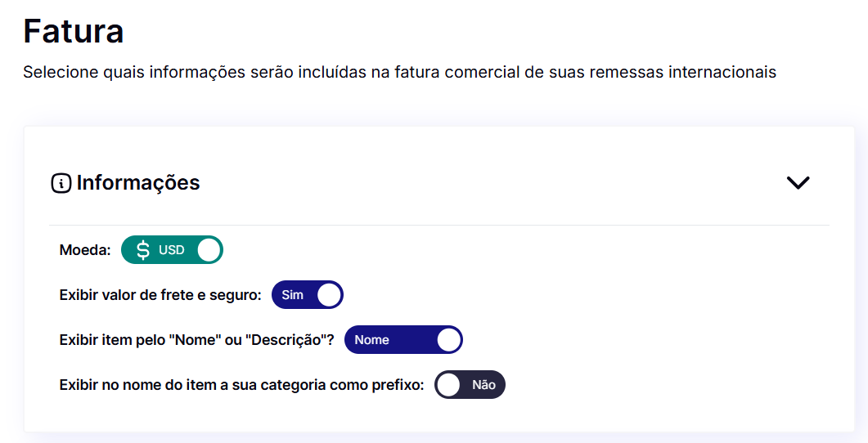
Task: Click the "Não" text inside the prefix switch
Action: click(x=483, y=385)
